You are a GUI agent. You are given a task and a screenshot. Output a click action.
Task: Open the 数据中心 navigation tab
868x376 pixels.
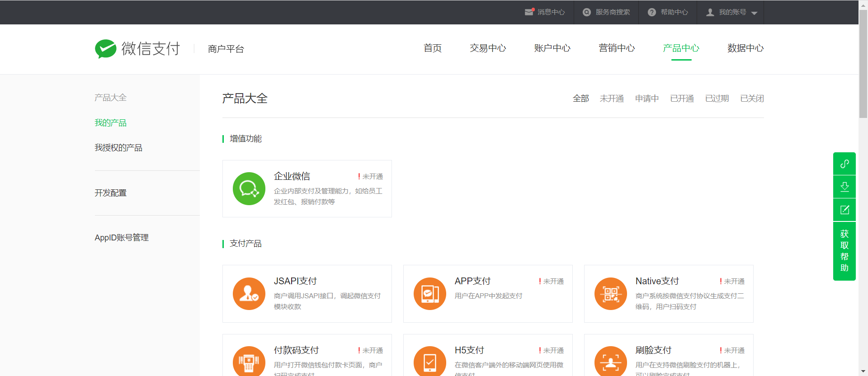[745, 48]
